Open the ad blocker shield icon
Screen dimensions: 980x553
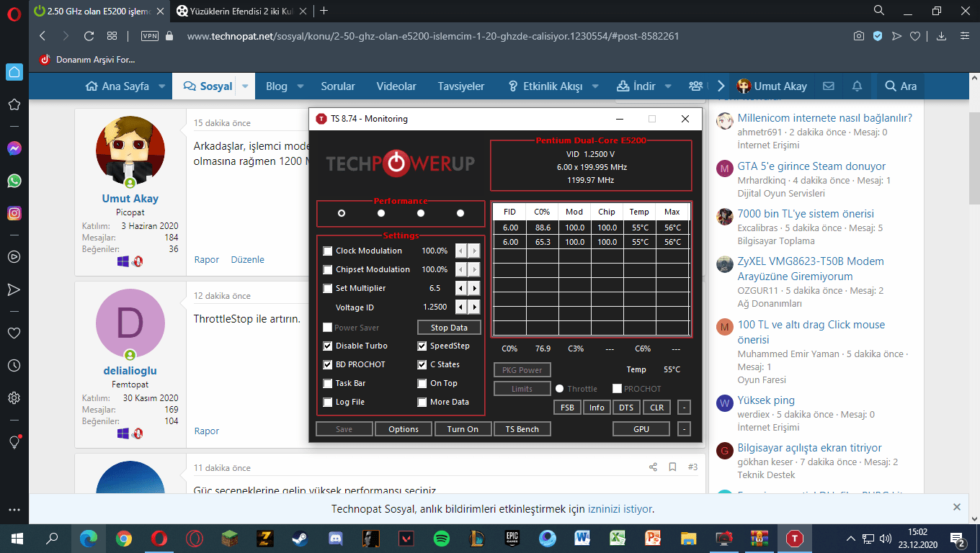click(x=878, y=36)
